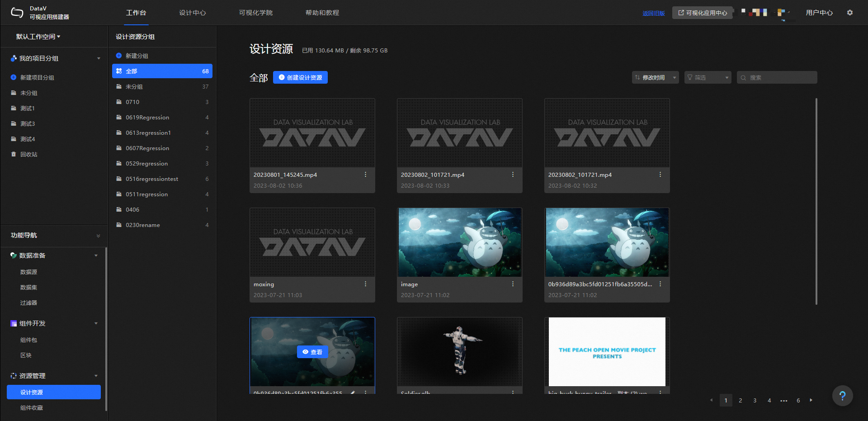Select the 0529regression group

coord(162,163)
